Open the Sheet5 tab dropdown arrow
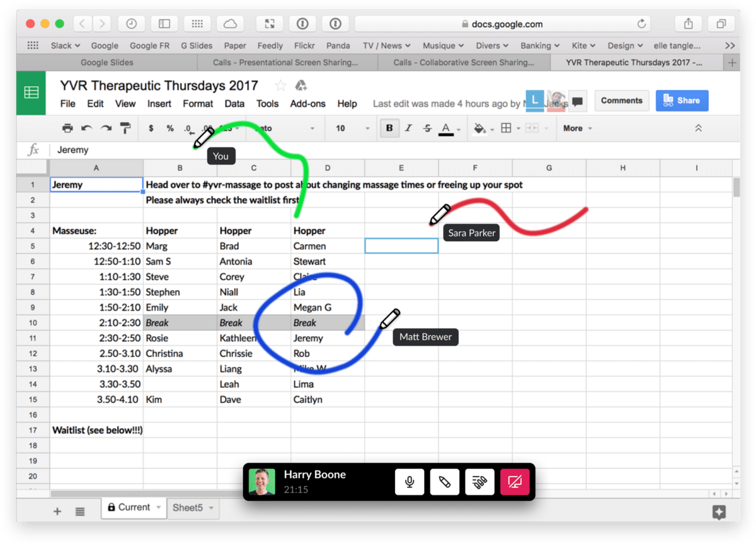Image resolution: width=756 pixels, height=544 pixels. [x=211, y=507]
